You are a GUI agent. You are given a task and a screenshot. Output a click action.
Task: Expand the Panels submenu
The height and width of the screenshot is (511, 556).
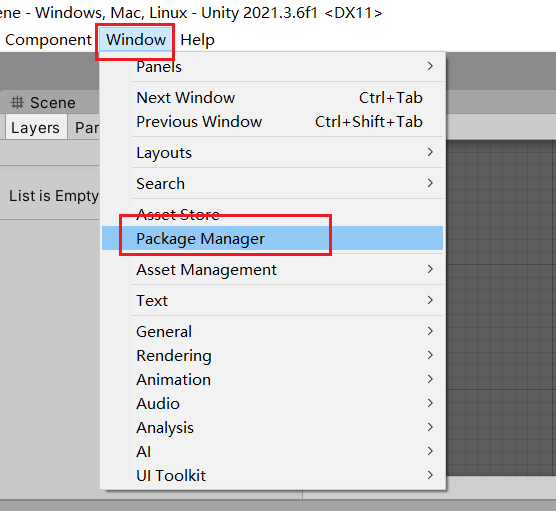[272, 66]
